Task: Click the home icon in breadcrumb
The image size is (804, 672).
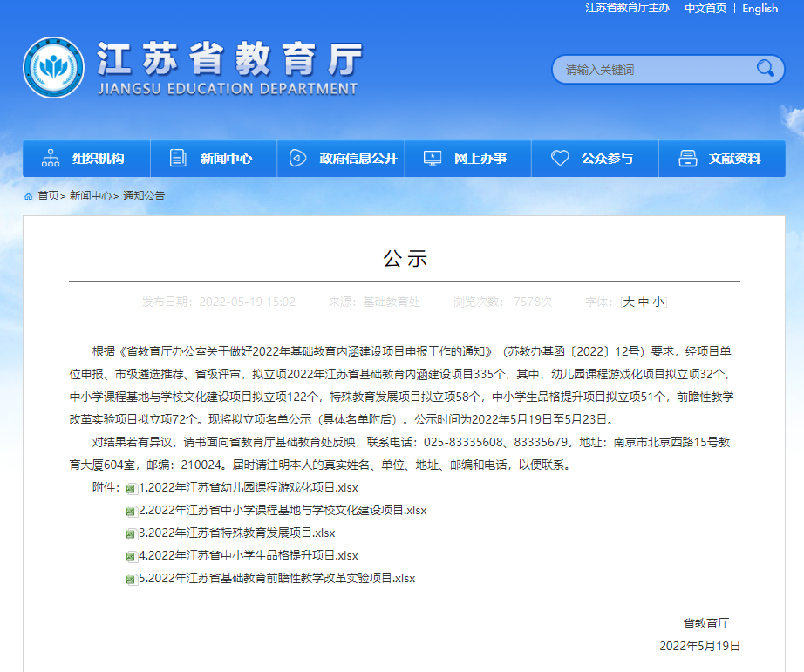Action: tap(28, 196)
